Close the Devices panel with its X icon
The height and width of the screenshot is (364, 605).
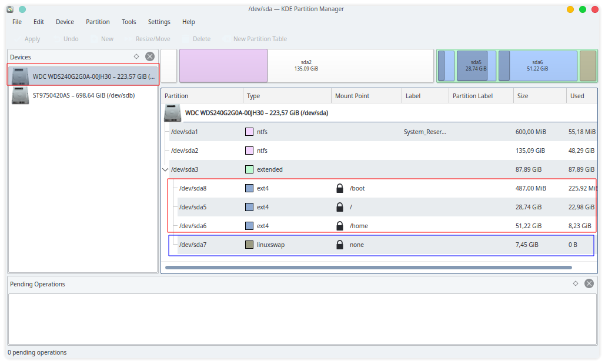click(x=150, y=56)
